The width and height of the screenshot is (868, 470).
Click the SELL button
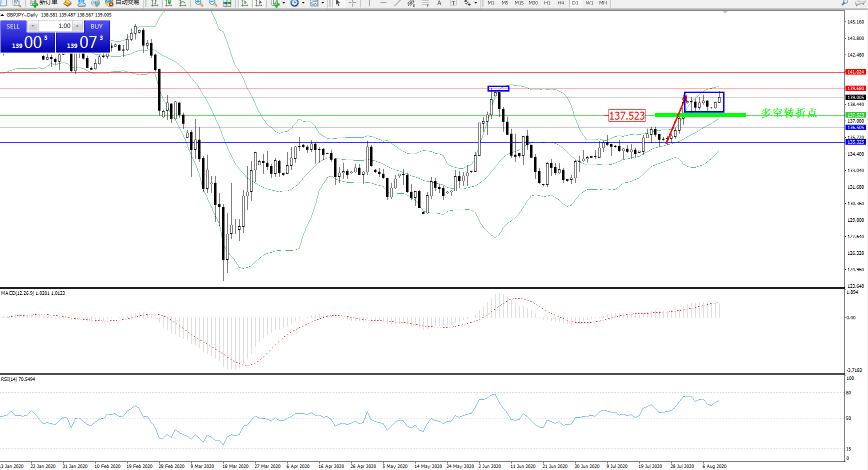click(13, 26)
